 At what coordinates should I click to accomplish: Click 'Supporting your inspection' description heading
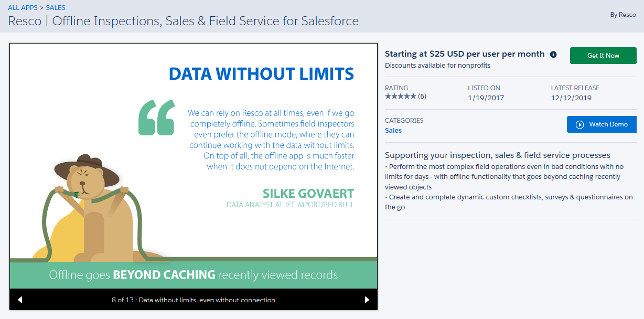497,155
